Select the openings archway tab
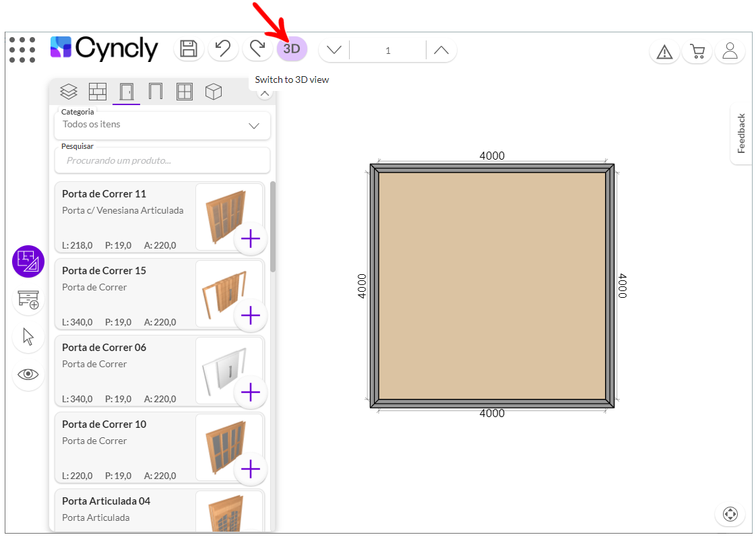 pyautogui.click(x=155, y=92)
